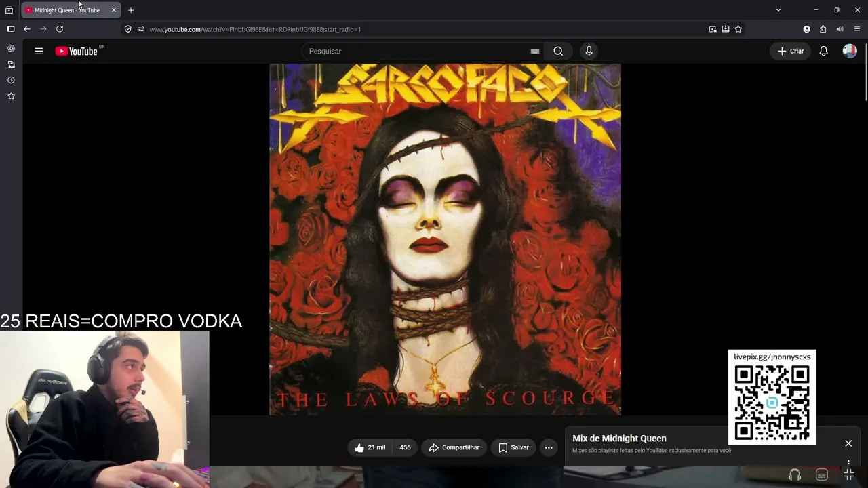This screenshot has width=868, height=488.
Task: Save the video with Salvar
Action: [513, 447]
